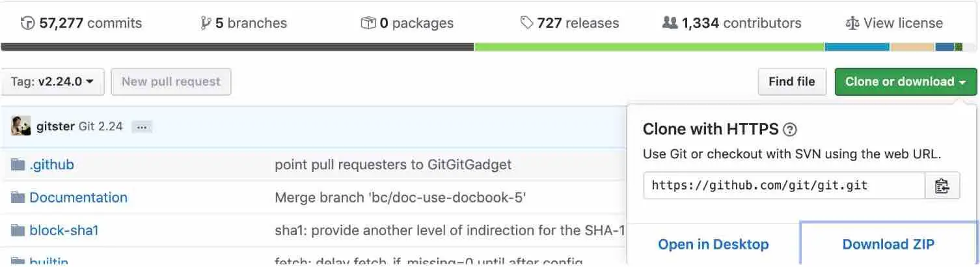Image resolution: width=980 pixels, height=267 pixels.
Task: Expand the commit message ellipsis button
Action: pyautogui.click(x=142, y=127)
